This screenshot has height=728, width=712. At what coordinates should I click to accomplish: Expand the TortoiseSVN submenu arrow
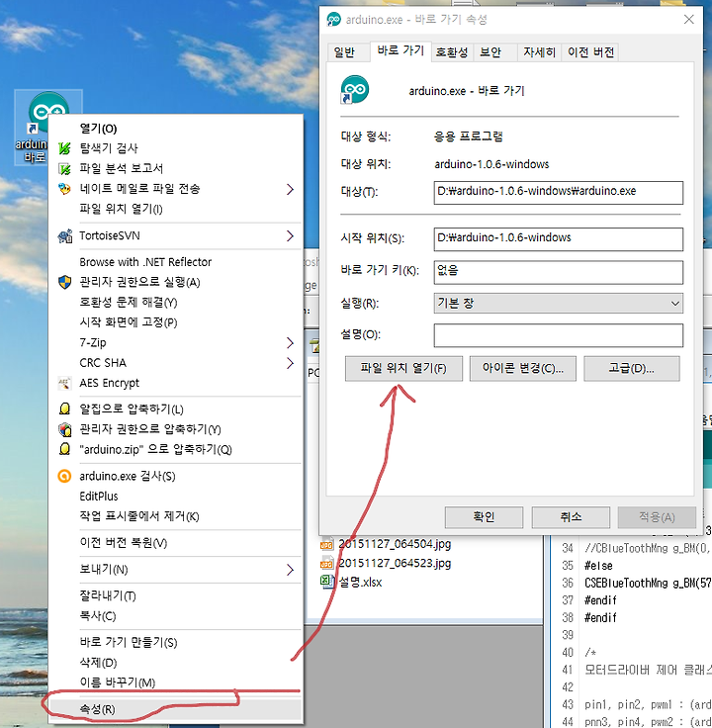(290, 235)
